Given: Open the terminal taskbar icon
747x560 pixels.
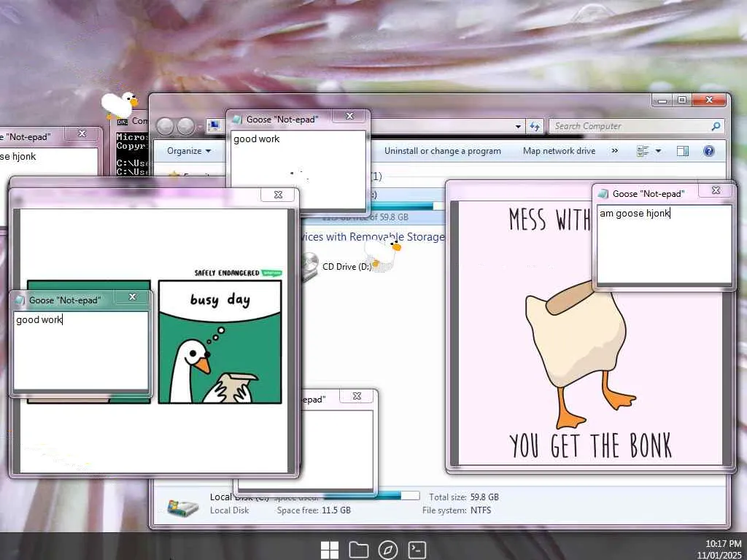Looking at the screenshot, I should pyautogui.click(x=417, y=550).
